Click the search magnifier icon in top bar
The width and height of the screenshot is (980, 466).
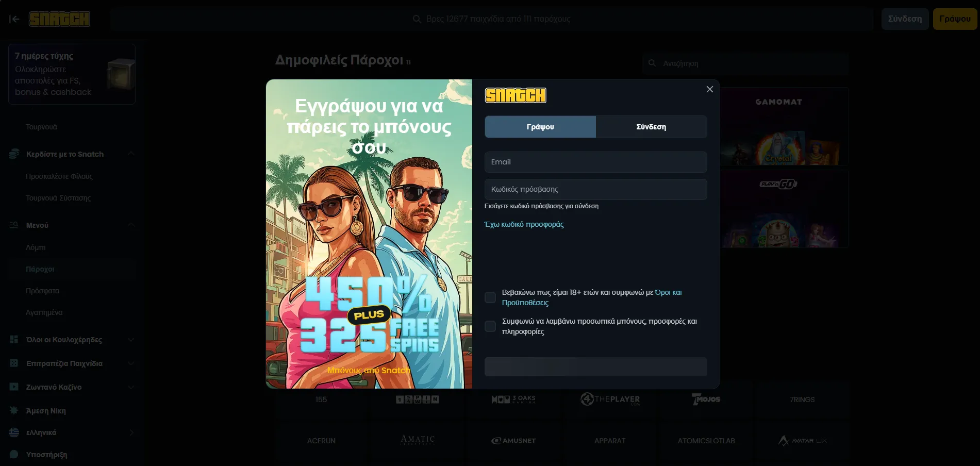[x=417, y=19]
